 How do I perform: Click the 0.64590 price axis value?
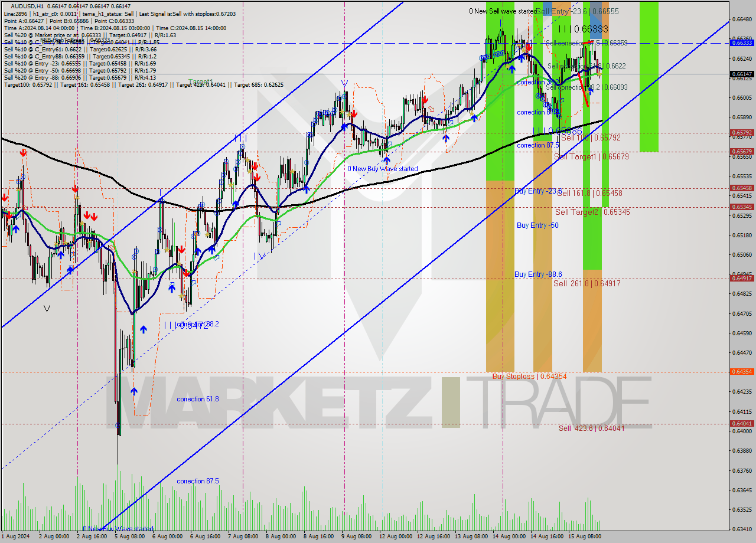coord(742,333)
